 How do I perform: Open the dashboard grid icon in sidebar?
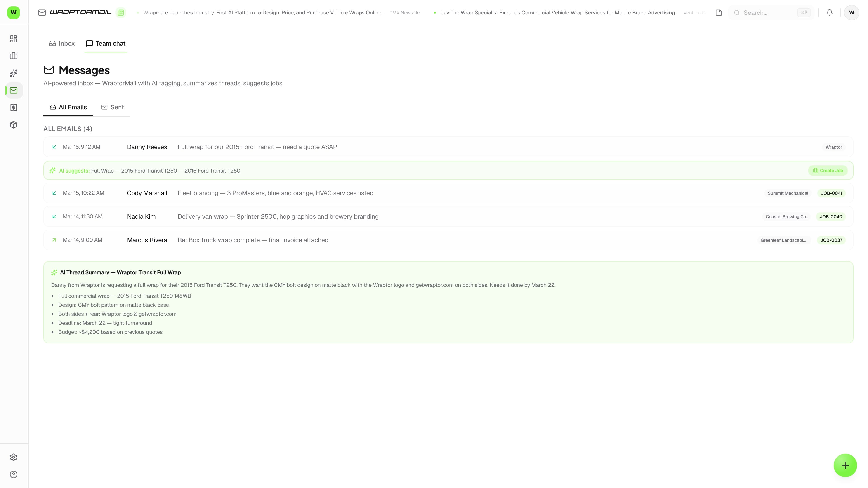point(14,39)
